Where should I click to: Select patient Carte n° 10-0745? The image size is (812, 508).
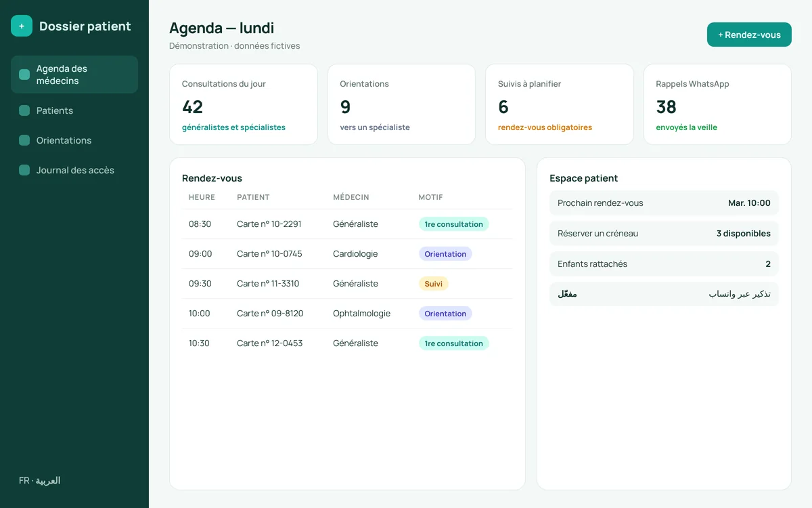pos(269,254)
